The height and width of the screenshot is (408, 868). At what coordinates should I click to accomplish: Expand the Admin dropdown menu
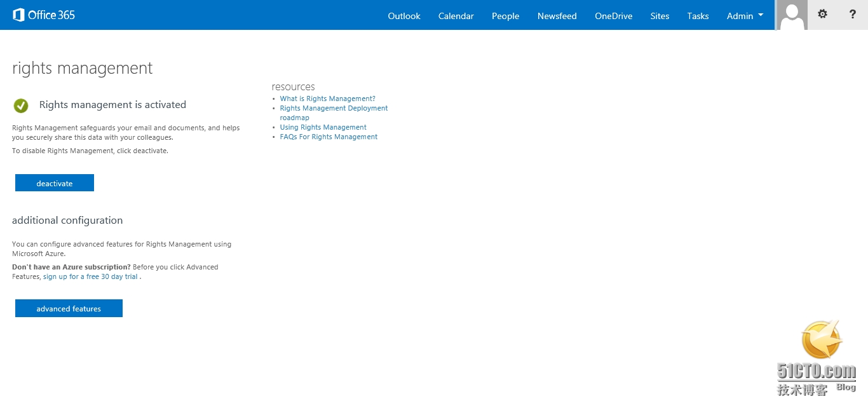(x=745, y=16)
